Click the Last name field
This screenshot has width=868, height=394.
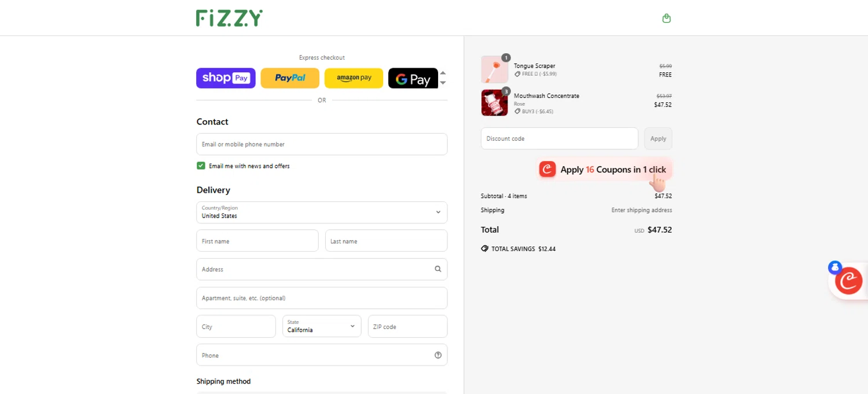click(386, 241)
